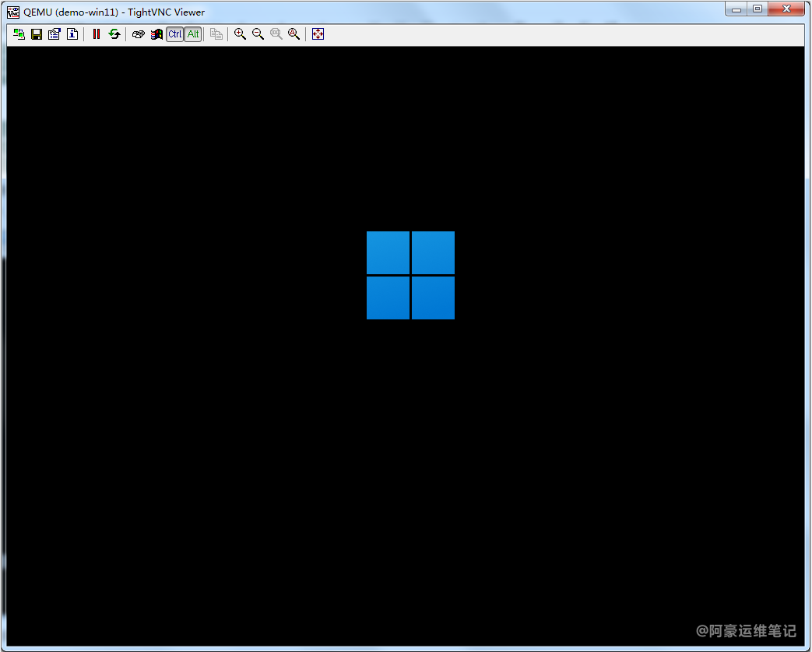The height and width of the screenshot is (652, 812).
Task: Send Ctrl+Esc via Windows flag icon
Action: (156, 34)
